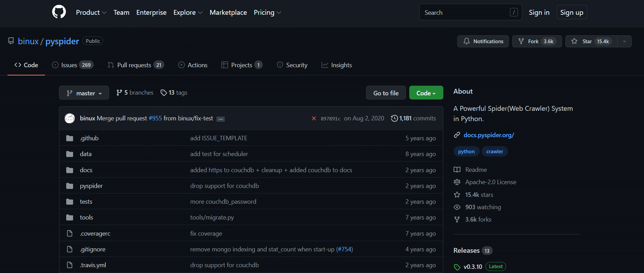The image size is (644, 273).
Task: Click the binux avatar in commit row
Action: tap(70, 118)
